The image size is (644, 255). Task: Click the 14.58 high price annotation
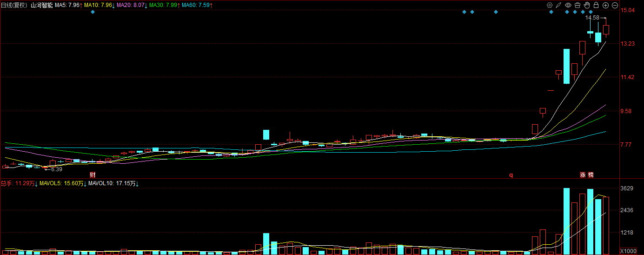coord(592,18)
